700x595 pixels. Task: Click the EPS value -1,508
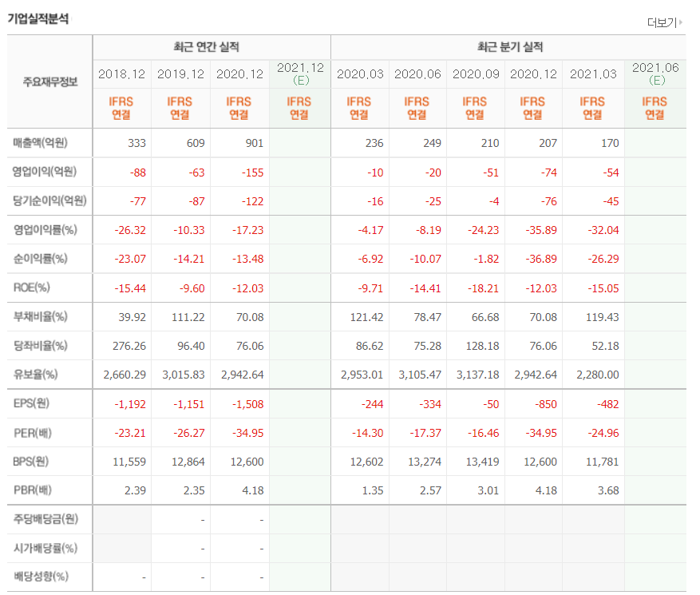point(247,404)
